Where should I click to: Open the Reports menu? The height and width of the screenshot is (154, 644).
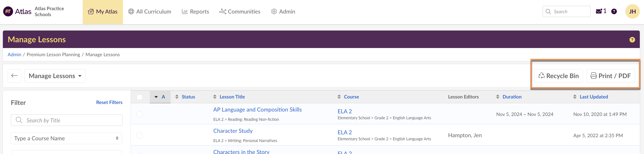coord(195,12)
